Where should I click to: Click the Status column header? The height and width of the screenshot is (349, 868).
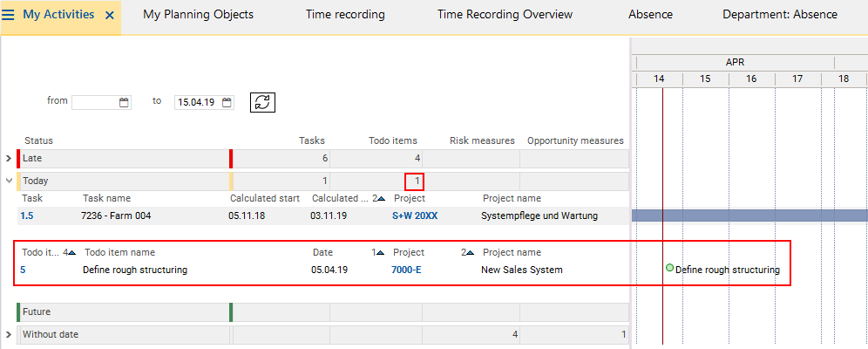38,140
